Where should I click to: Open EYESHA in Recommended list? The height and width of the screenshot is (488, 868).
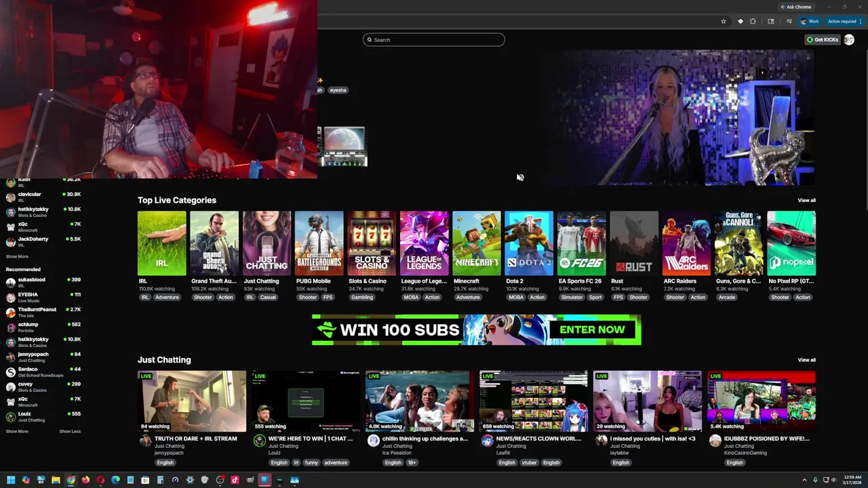pos(43,297)
